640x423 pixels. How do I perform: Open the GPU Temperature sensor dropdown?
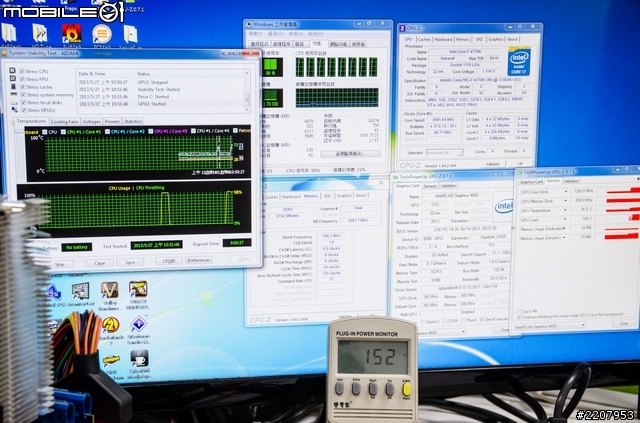click(566, 210)
